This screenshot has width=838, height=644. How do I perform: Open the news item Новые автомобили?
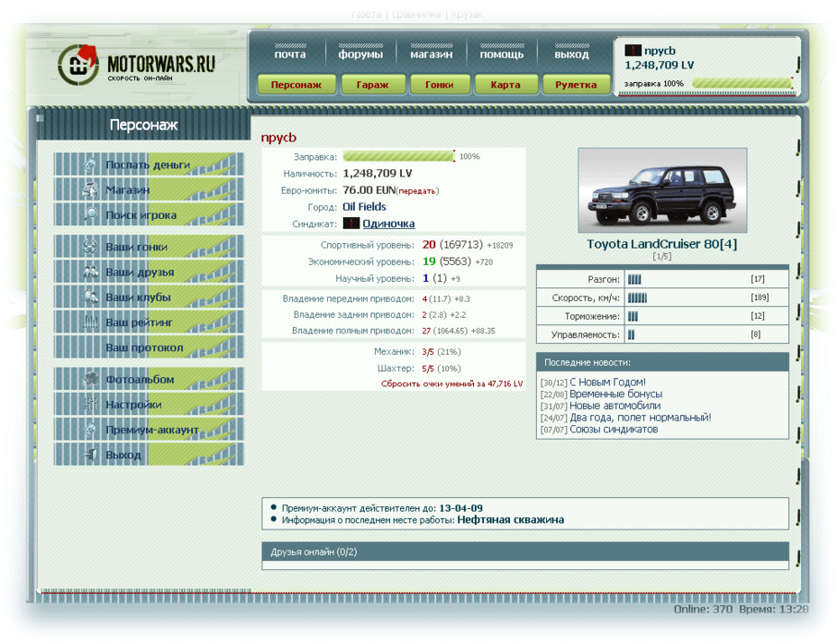615,405
